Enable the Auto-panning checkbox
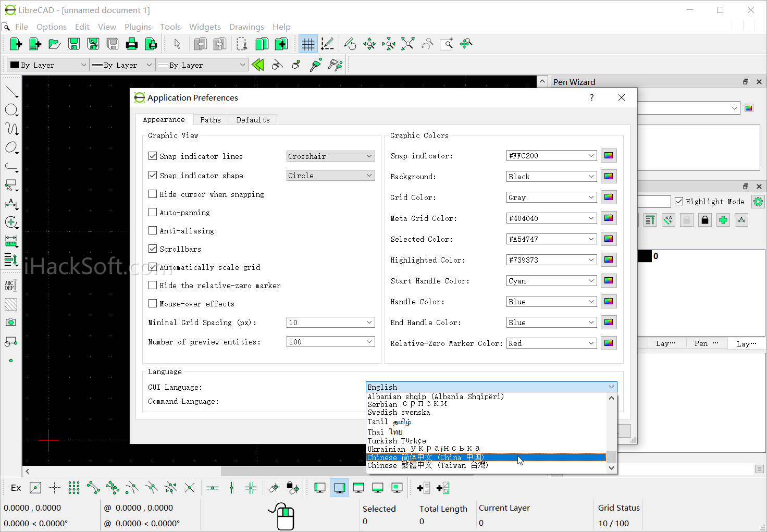Image resolution: width=767 pixels, height=532 pixels. click(153, 212)
